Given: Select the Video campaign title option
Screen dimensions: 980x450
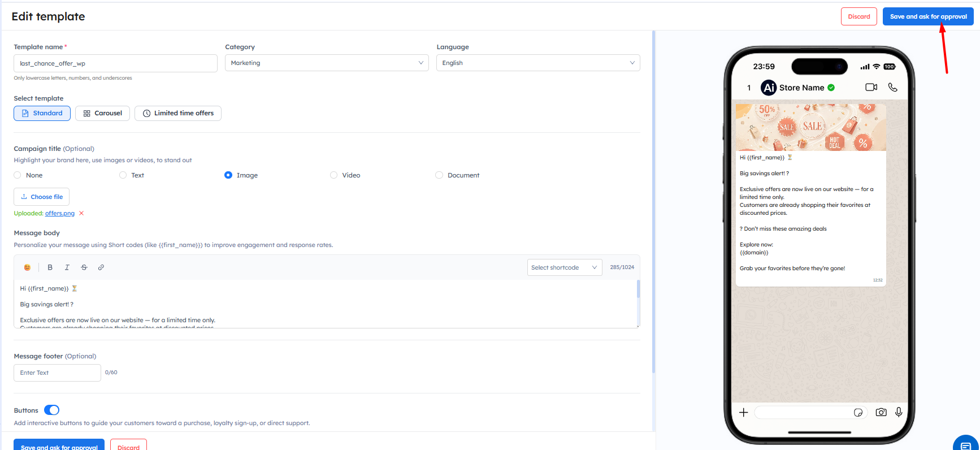Looking at the screenshot, I should tap(334, 175).
